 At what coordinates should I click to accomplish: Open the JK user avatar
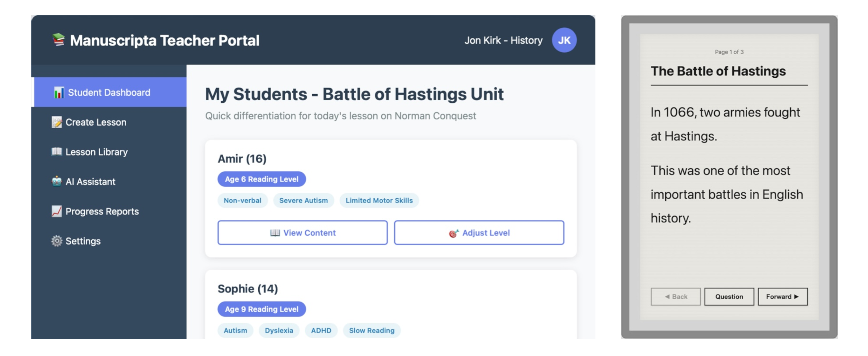coord(564,40)
